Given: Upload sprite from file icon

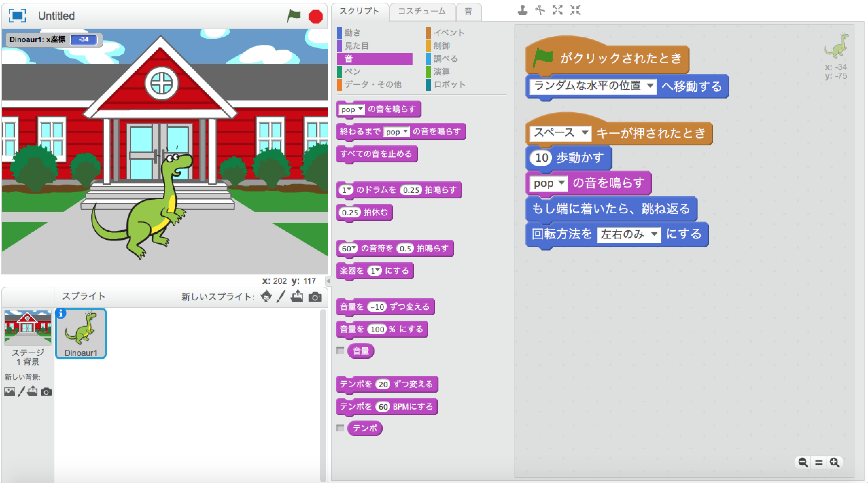Looking at the screenshot, I should click(x=297, y=296).
